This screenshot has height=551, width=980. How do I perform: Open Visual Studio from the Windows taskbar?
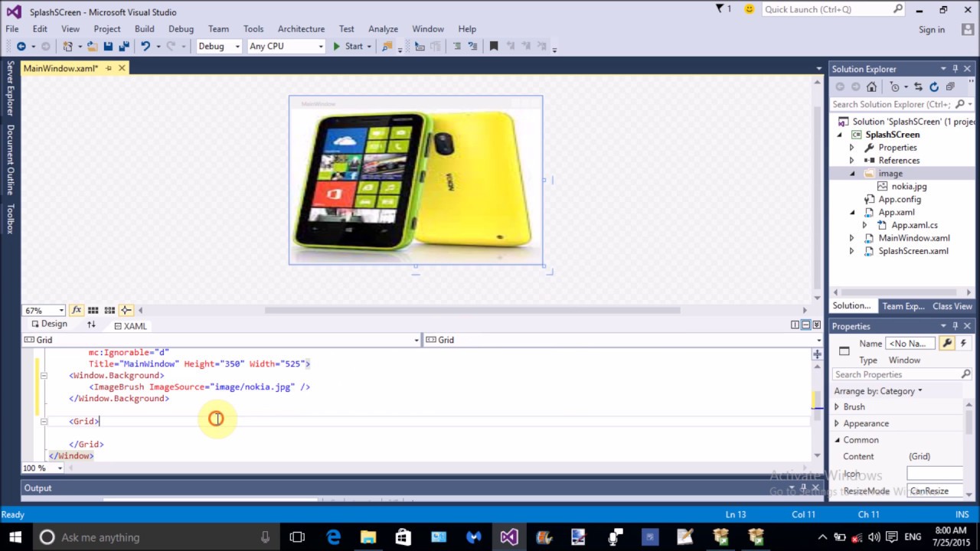pos(509,537)
